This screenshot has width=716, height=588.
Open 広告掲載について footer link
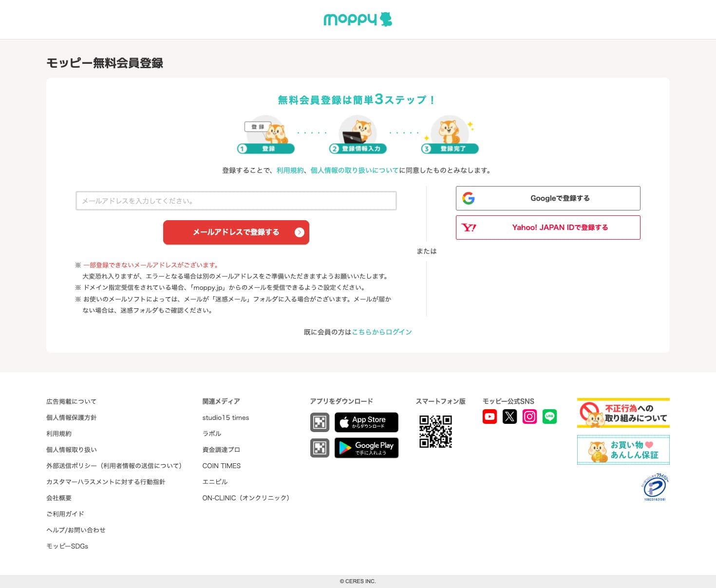(71, 401)
